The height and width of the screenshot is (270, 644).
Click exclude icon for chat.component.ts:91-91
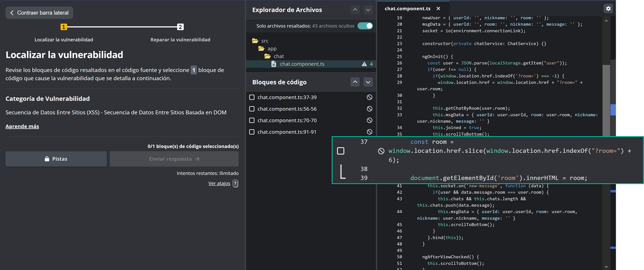pyautogui.click(x=369, y=132)
